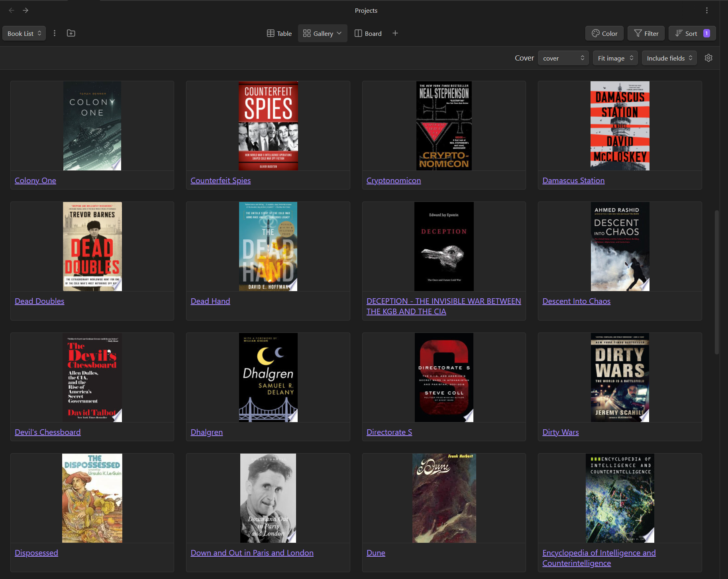Viewport: 728px width, 579px height.
Task: Open the Fit image dropdown
Action: (x=615, y=58)
